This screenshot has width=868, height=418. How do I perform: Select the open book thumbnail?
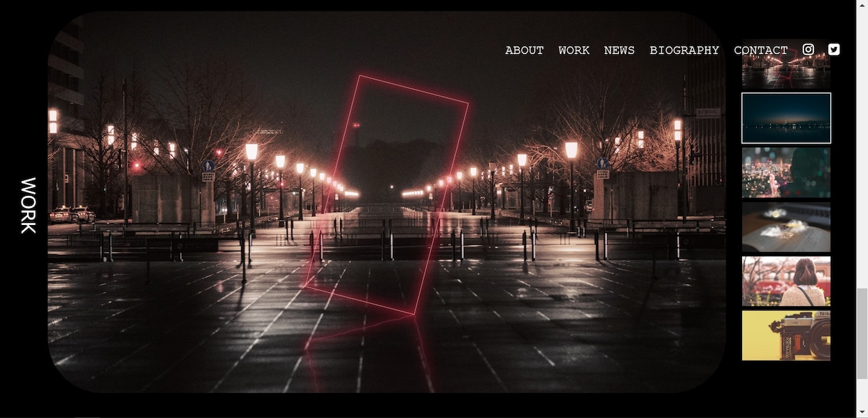(786, 226)
